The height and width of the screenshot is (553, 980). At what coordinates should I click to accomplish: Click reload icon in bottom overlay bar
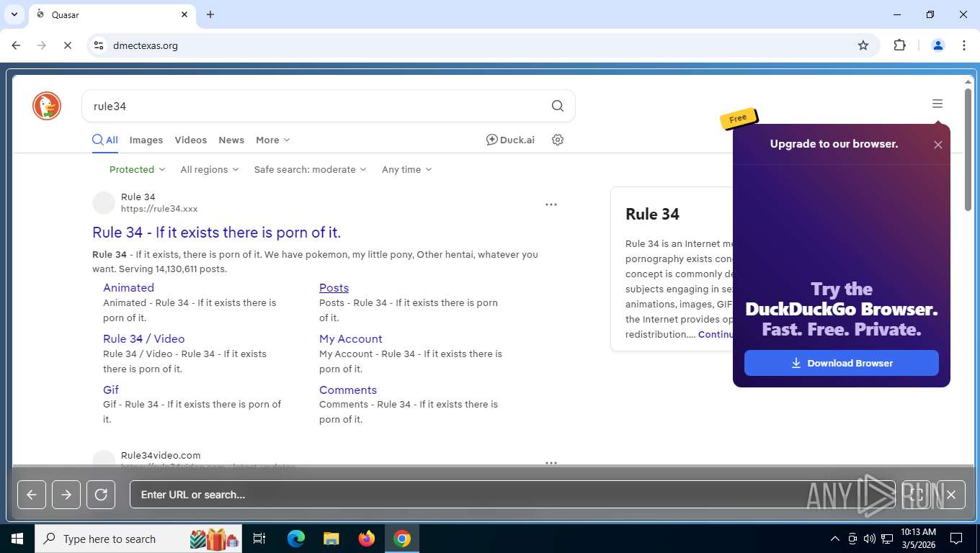pos(101,495)
